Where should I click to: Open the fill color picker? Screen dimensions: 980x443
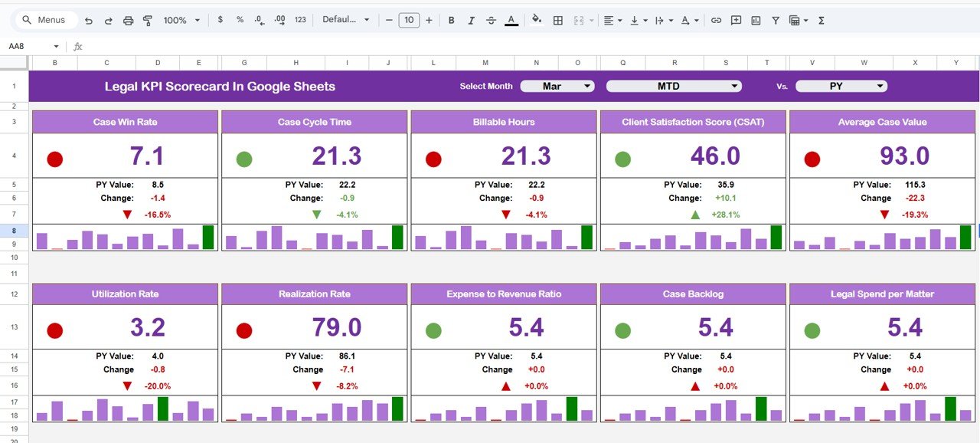pos(537,20)
